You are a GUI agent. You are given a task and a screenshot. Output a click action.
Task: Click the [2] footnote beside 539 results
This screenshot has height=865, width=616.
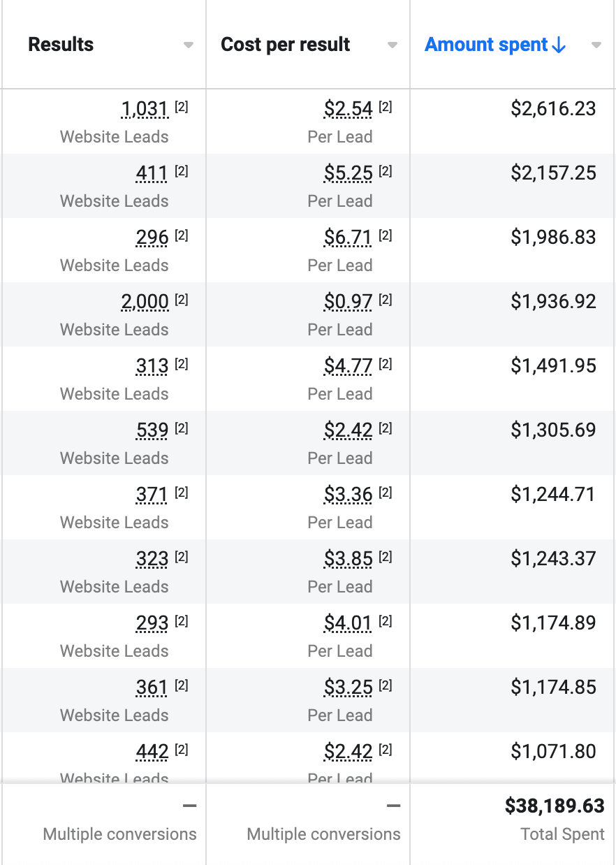tap(182, 428)
